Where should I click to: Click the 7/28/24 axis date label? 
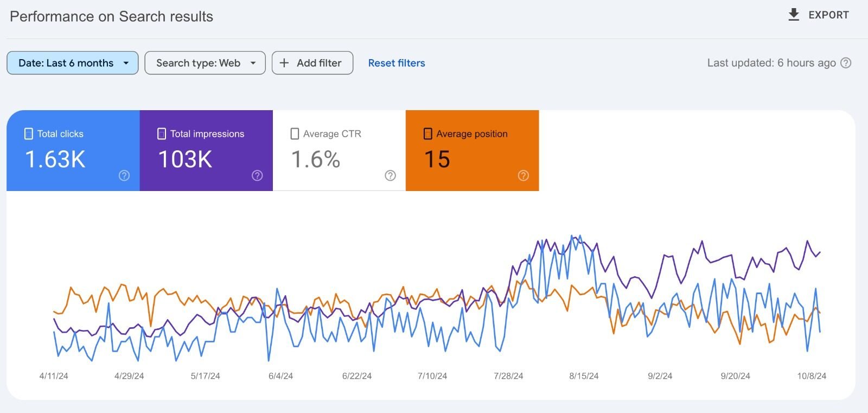click(x=508, y=376)
